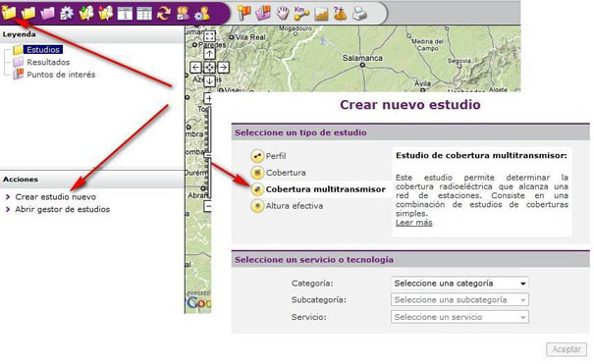The width and height of the screenshot is (594, 364).
Task: Click the new study folder toolbar icon
Action: 9,12
